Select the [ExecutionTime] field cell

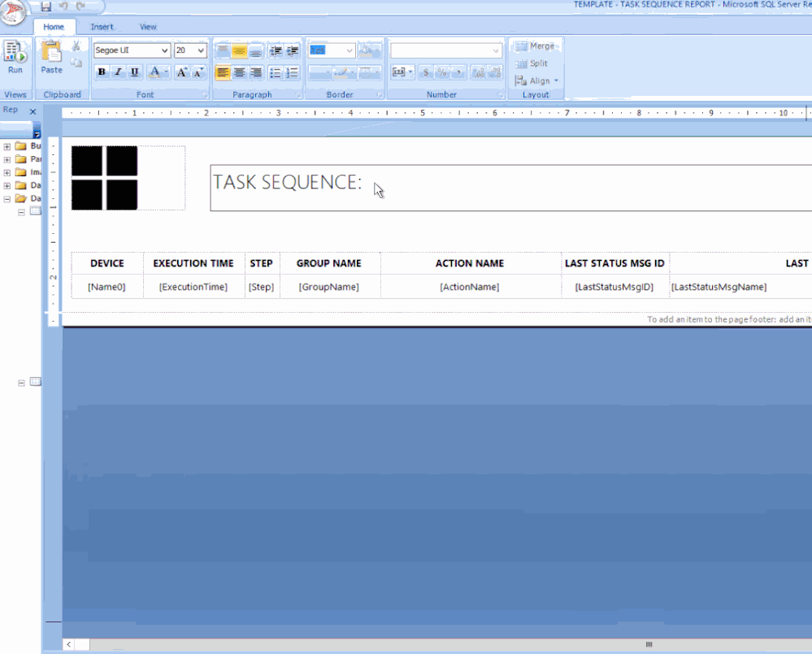(x=193, y=287)
